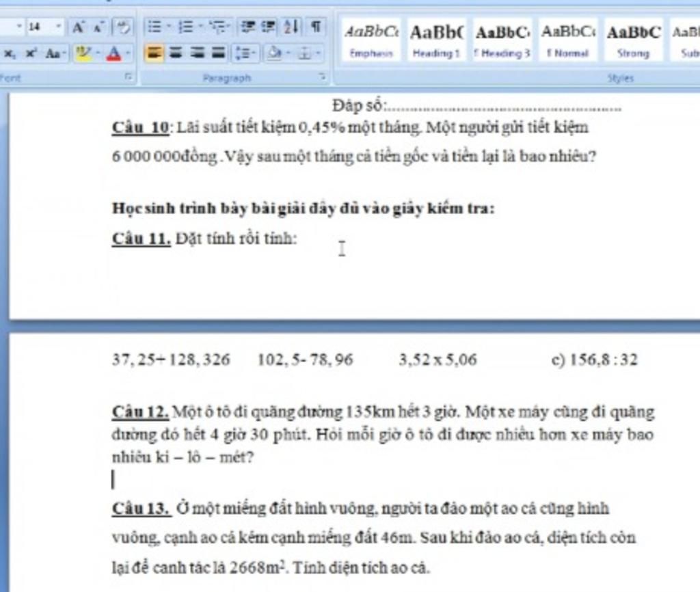Decrease the paragraph indent

click(247, 27)
